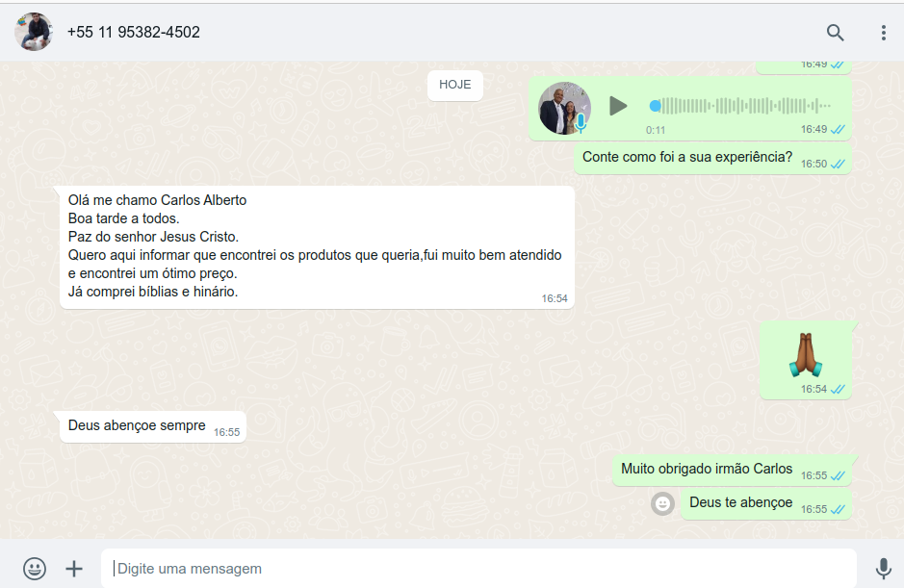Click the "Conte como foi a sua experiência?" message
Screen dimensions: 904x588
pos(687,157)
